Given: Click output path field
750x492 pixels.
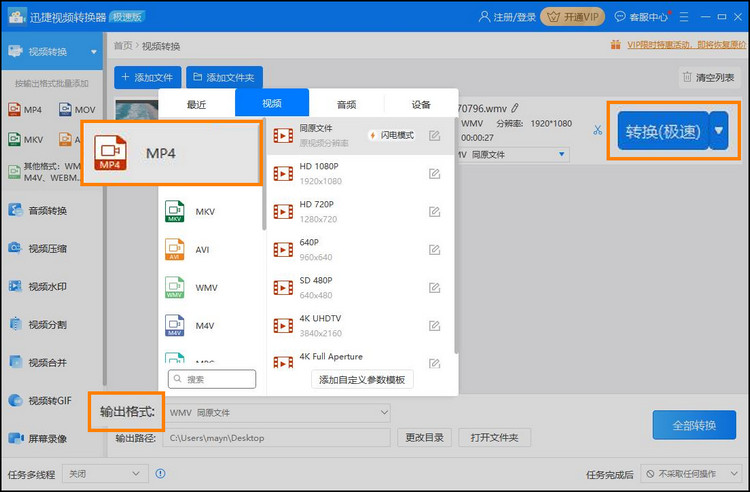Looking at the screenshot, I should 276,437.
